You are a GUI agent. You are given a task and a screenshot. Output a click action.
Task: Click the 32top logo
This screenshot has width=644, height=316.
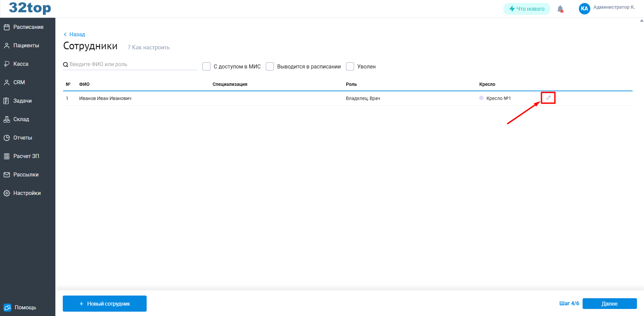click(x=30, y=8)
